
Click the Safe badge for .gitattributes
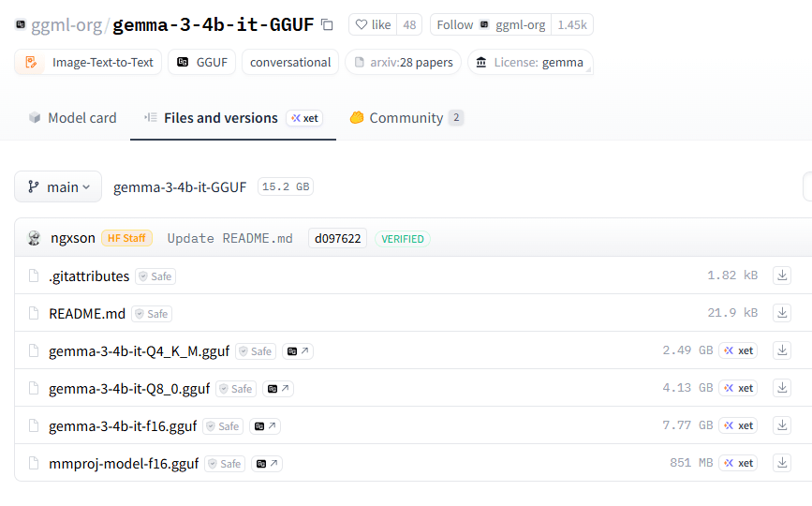point(155,276)
